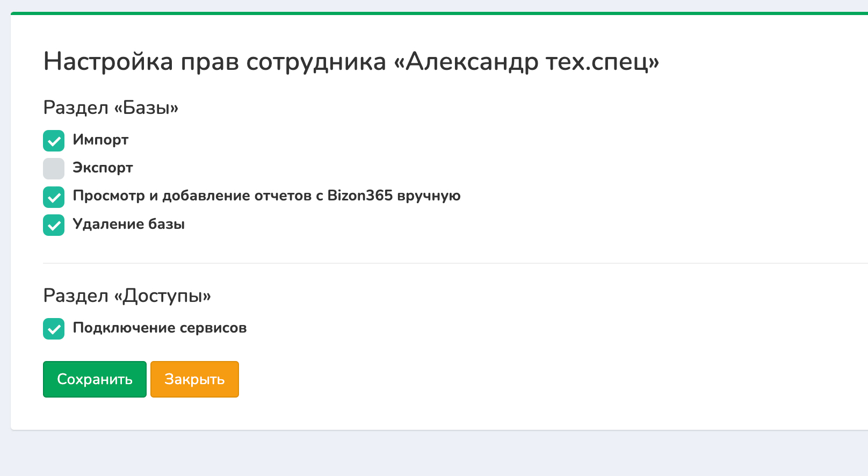
Task: Click the Экспорт label text
Action: 103,168
